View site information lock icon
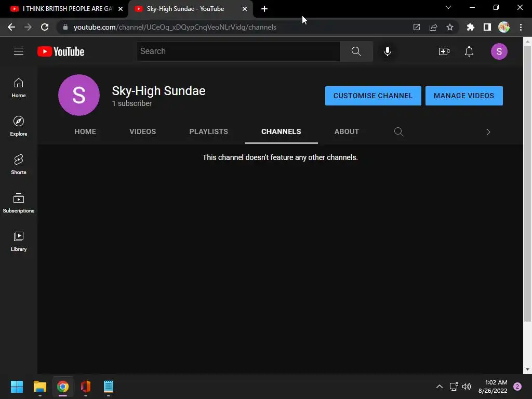This screenshot has height=399, width=532. click(65, 27)
